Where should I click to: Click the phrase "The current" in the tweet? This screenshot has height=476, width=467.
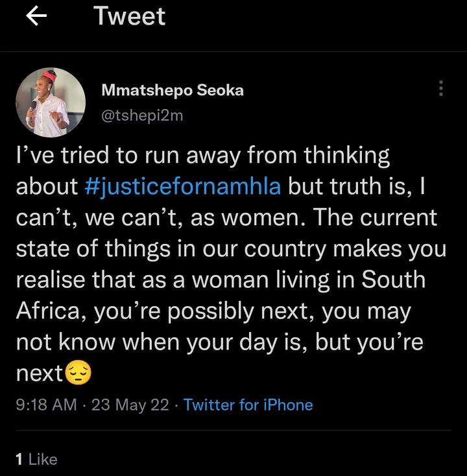[375, 217]
